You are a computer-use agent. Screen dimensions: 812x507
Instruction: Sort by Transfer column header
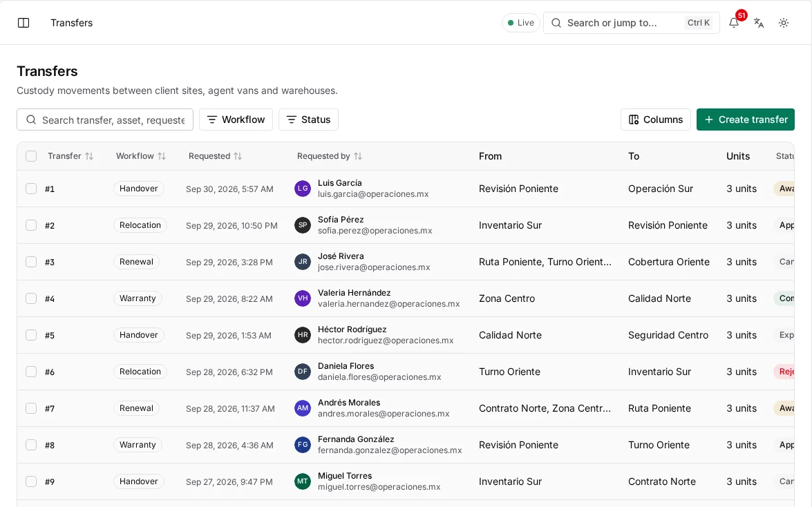point(70,156)
